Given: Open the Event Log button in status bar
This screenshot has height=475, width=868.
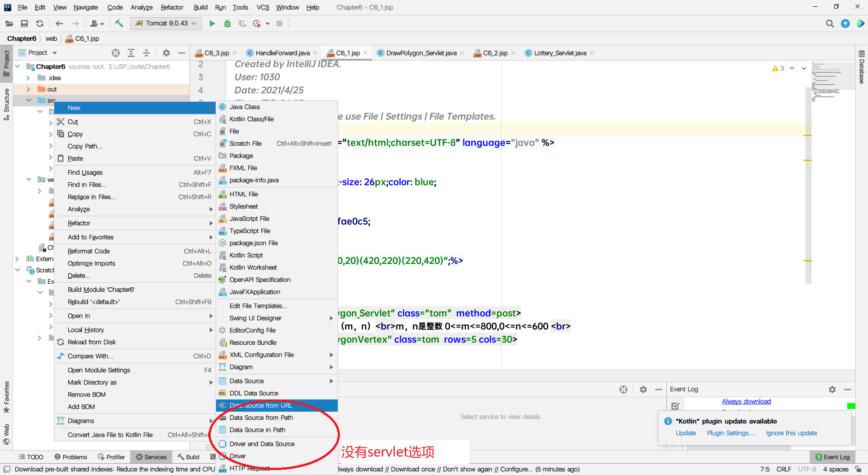Looking at the screenshot, I should (832, 457).
